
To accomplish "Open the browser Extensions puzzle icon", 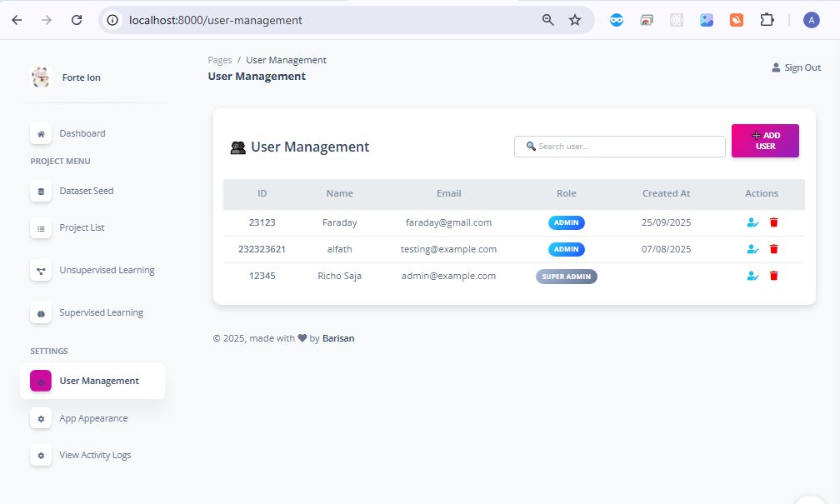I will [x=767, y=20].
